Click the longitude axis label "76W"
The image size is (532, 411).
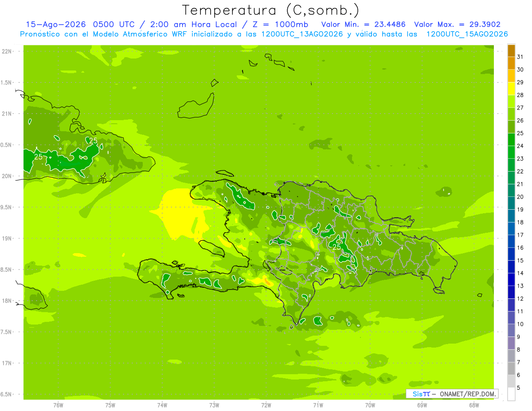[x=58, y=405]
